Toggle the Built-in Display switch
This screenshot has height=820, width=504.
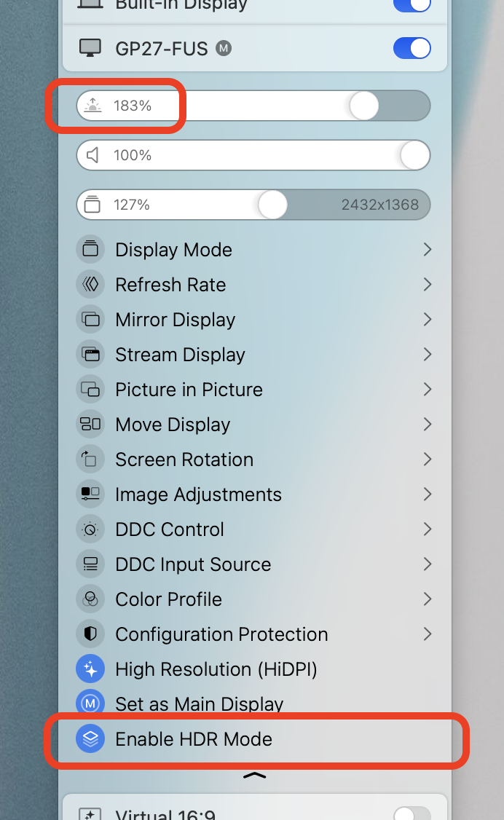[x=412, y=4]
